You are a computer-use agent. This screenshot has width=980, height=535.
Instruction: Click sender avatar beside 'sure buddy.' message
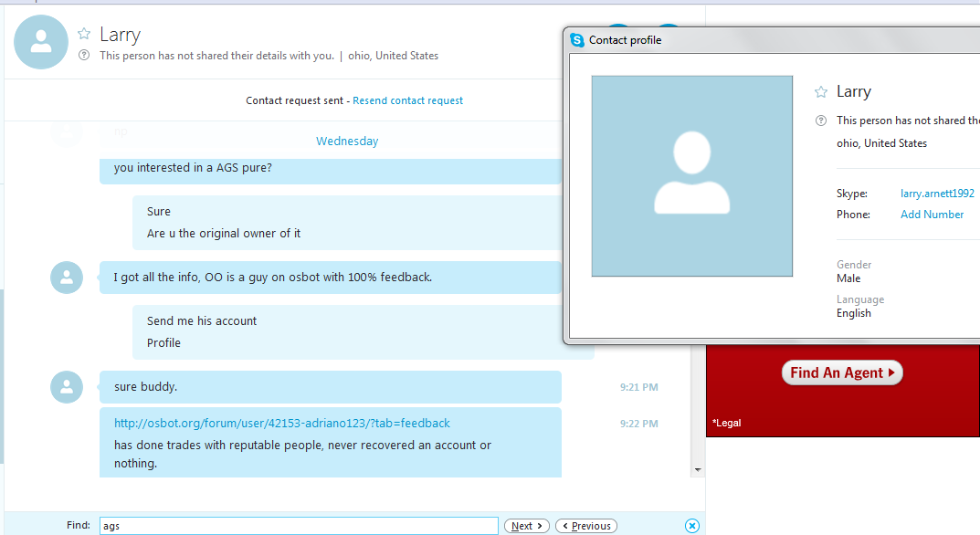tap(67, 387)
